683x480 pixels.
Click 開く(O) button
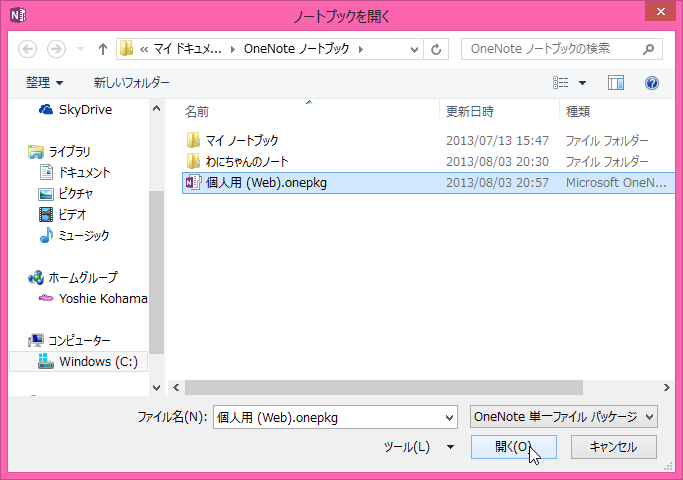(514, 447)
